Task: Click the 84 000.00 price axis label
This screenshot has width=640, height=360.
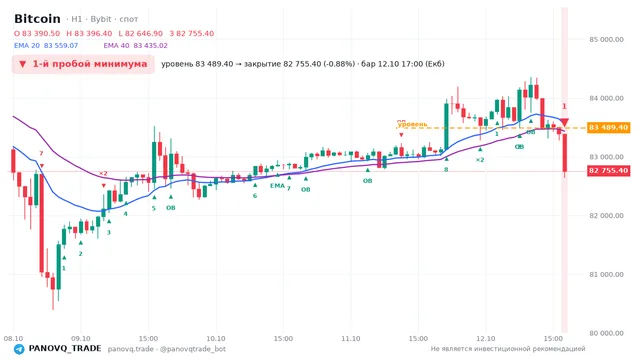Action: tap(606, 98)
